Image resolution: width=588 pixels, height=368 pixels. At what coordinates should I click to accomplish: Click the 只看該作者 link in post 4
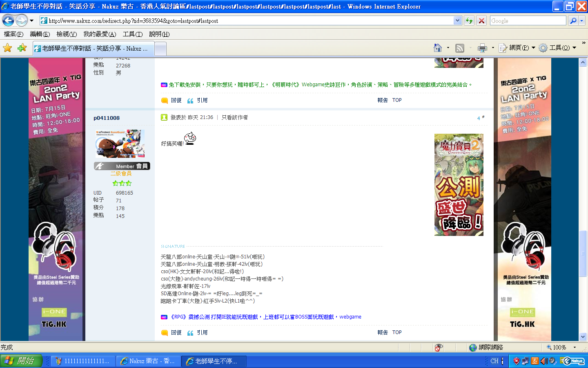(x=235, y=117)
